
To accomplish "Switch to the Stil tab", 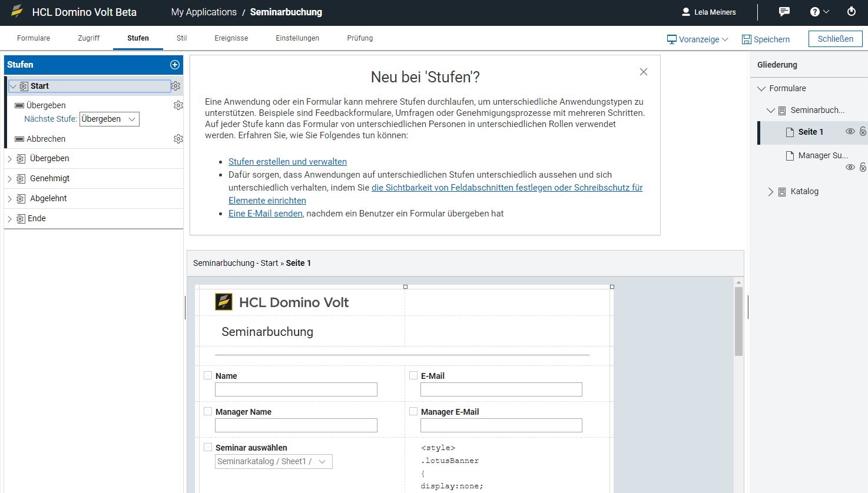I will 181,38.
